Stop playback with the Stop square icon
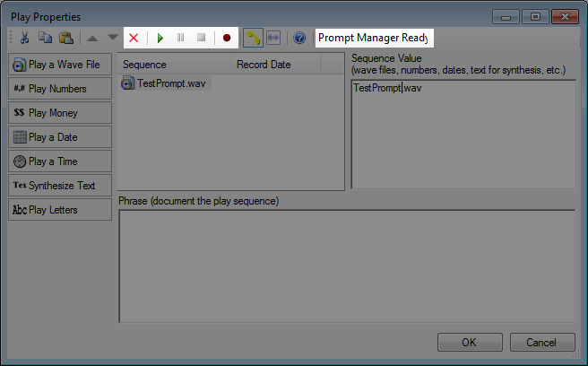This screenshot has height=366, width=588. [x=202, y=38]
